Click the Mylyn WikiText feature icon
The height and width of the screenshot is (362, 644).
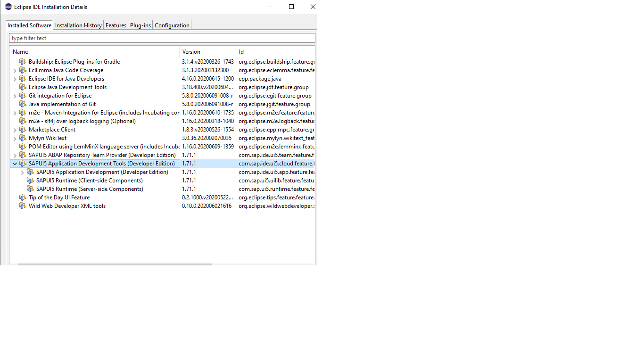pos(23,138)
